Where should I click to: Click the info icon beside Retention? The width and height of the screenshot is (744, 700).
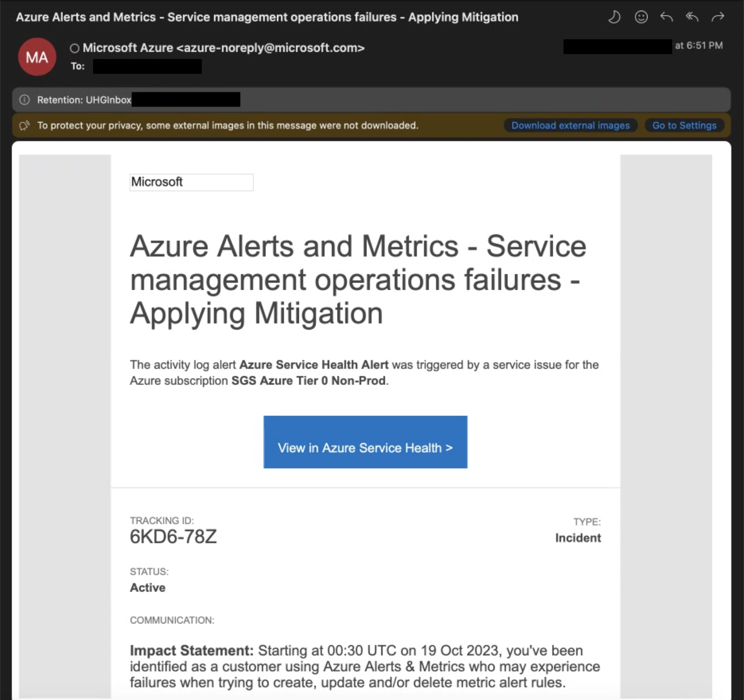click(24, 100)
